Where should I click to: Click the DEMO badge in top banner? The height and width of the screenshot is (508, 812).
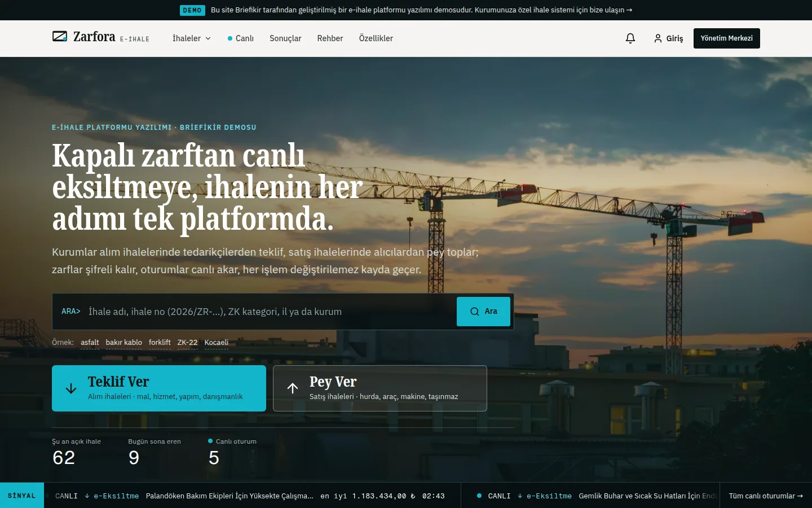point(192,10)
